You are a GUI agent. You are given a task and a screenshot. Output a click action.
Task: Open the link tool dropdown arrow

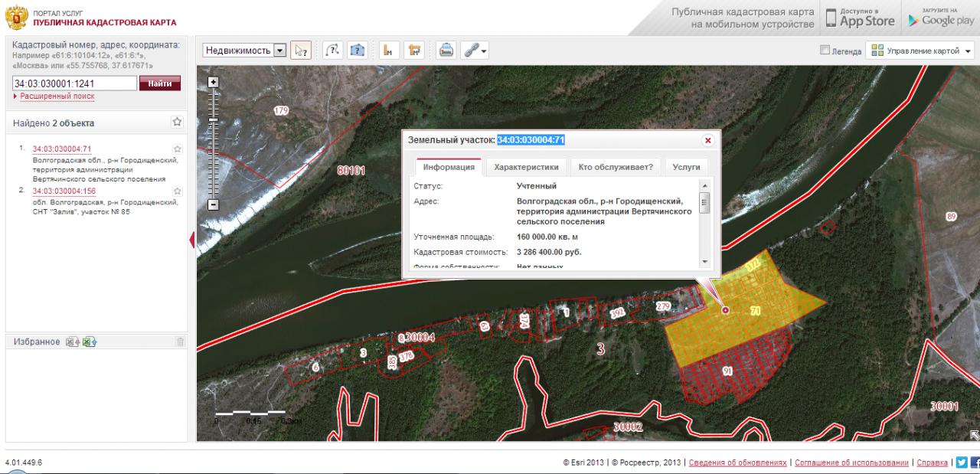tap(484, 51)
